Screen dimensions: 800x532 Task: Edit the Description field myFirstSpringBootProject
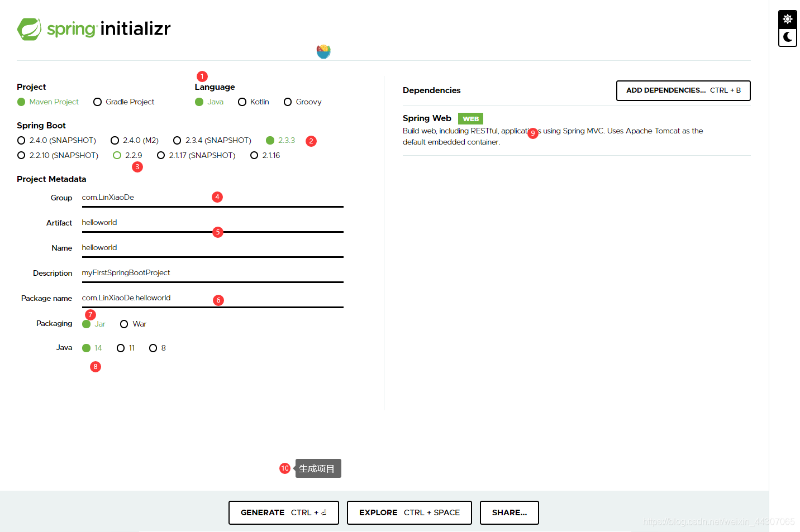pyautogui.click(x=212, y=273)
